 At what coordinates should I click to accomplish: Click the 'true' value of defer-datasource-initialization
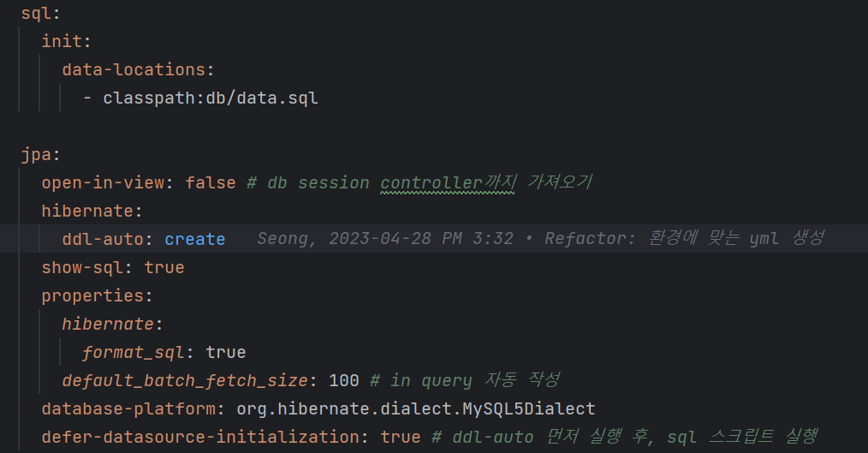401,437
